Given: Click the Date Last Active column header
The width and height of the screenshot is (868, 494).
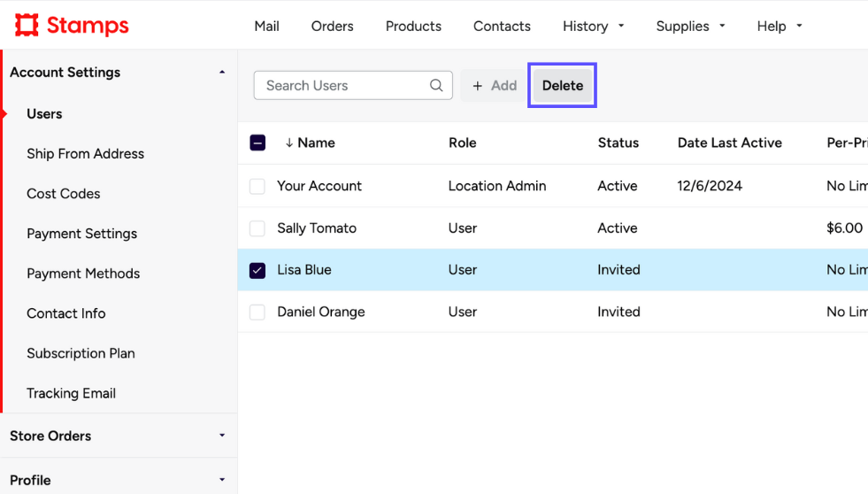Looking at the screenshot, I should click(x=730, y=143).
